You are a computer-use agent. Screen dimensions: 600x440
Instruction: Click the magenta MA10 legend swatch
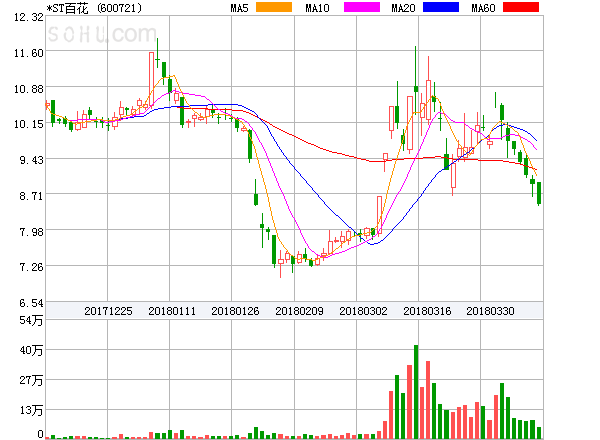pyautogui.click(x=362, y=7)
